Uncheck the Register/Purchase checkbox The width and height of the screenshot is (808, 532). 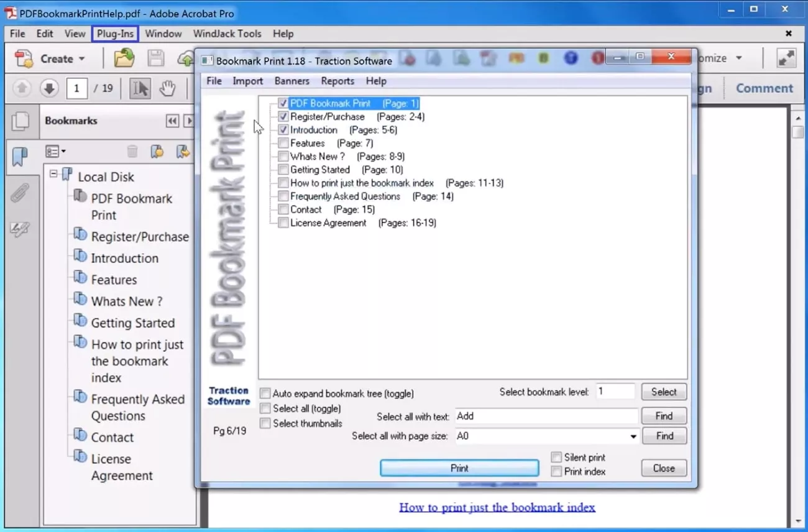coord(283,117)
